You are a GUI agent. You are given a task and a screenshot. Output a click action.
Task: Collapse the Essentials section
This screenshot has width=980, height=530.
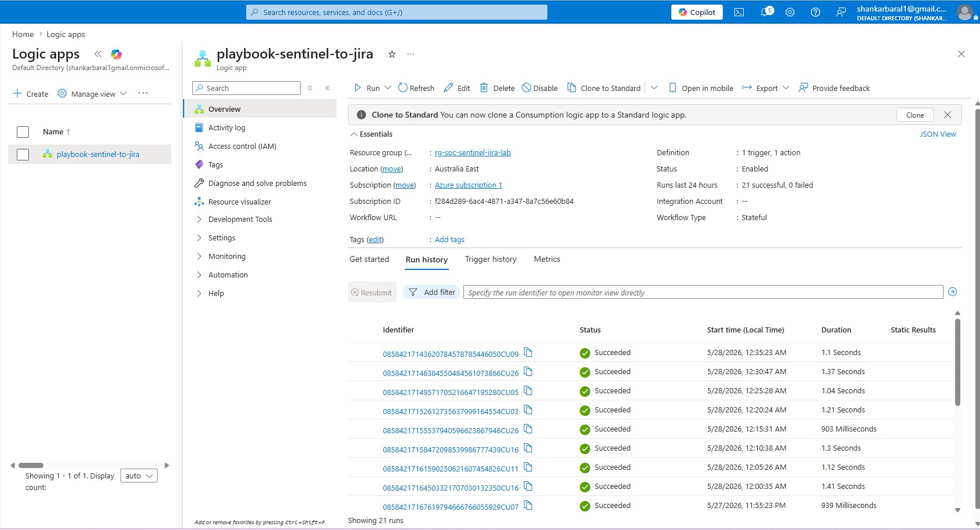(371, 134)
